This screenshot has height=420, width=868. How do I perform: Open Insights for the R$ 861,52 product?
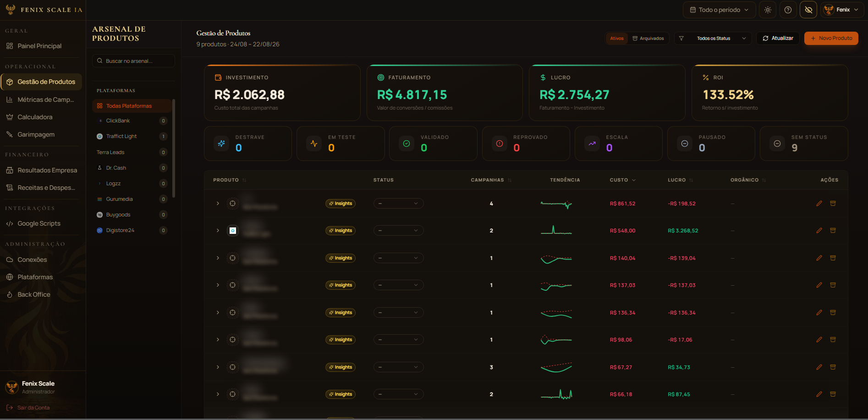click(x=341, y=204)
